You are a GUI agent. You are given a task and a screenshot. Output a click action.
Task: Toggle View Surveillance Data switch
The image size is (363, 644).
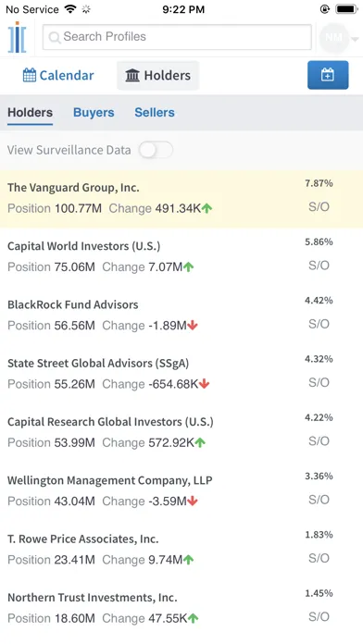tap(156, 150)
